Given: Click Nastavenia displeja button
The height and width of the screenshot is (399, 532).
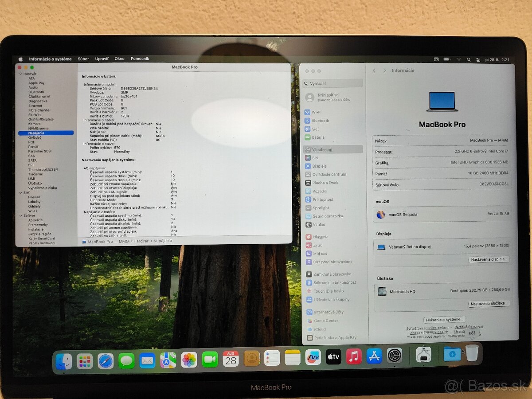Looking at the screenshot, I should coord(489,259).
